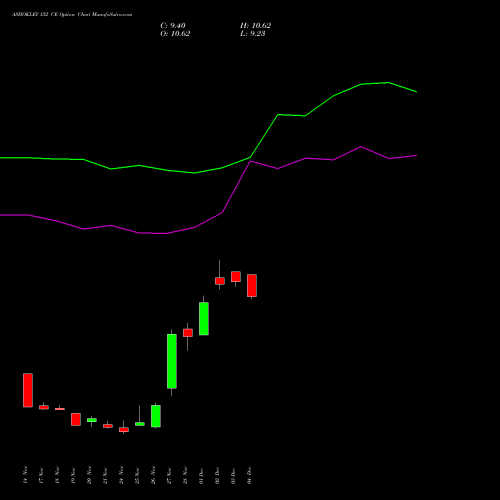Select the red candle above 02 Dec
This screenshot has width=500, height=500.
click(x=220, y=281)
